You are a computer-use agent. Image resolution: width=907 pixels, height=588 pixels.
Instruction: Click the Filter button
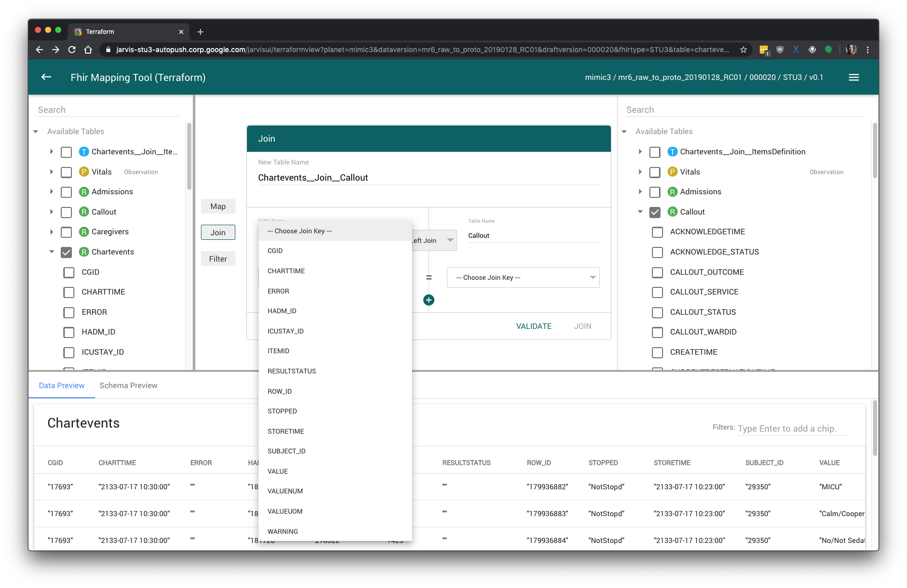pos(218,259)
